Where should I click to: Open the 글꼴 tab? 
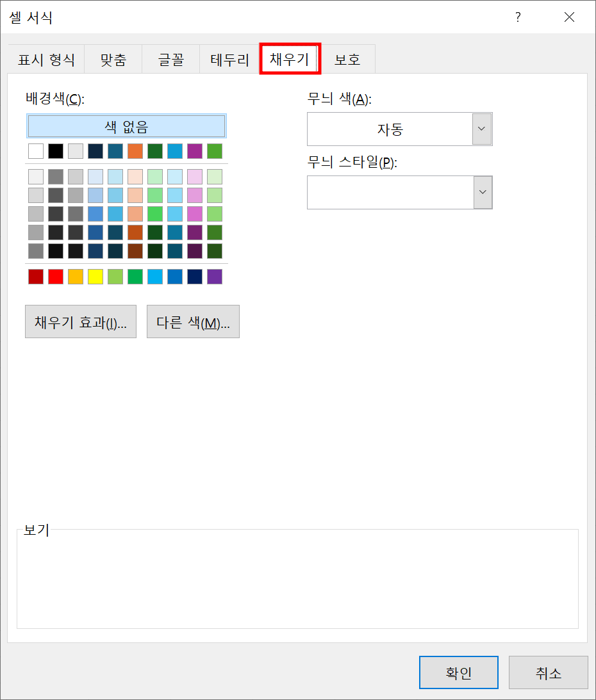(x=170, y=60)
